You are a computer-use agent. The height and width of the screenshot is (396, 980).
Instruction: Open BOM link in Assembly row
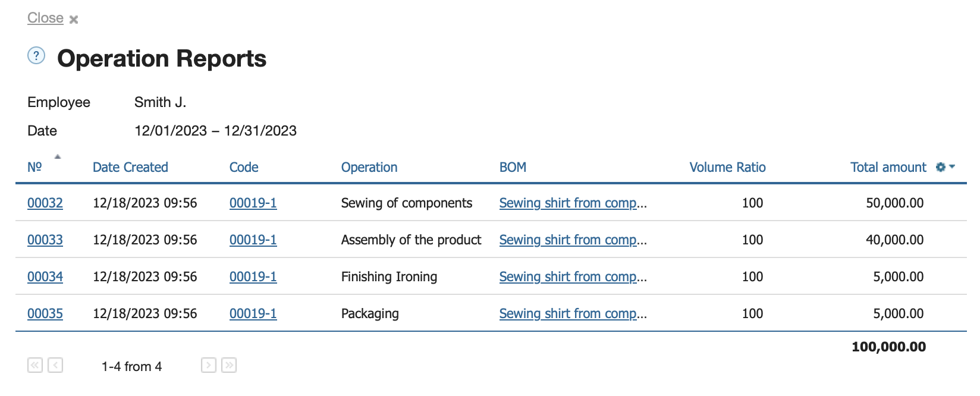tap(573, 240)
